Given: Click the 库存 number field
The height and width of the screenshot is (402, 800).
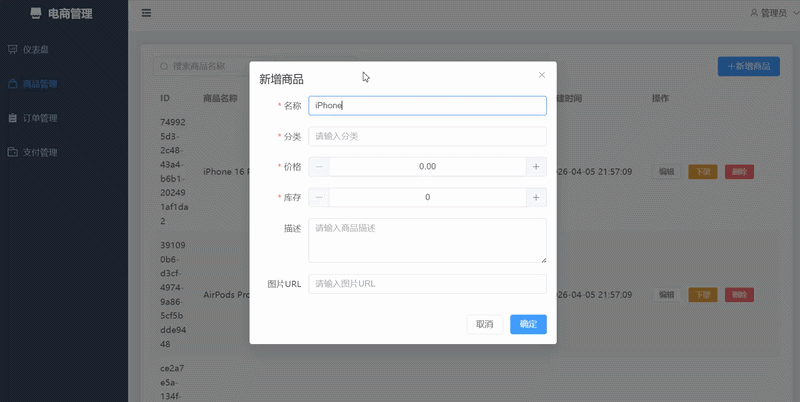Looking at the screenshot, I should coord(427,198).
